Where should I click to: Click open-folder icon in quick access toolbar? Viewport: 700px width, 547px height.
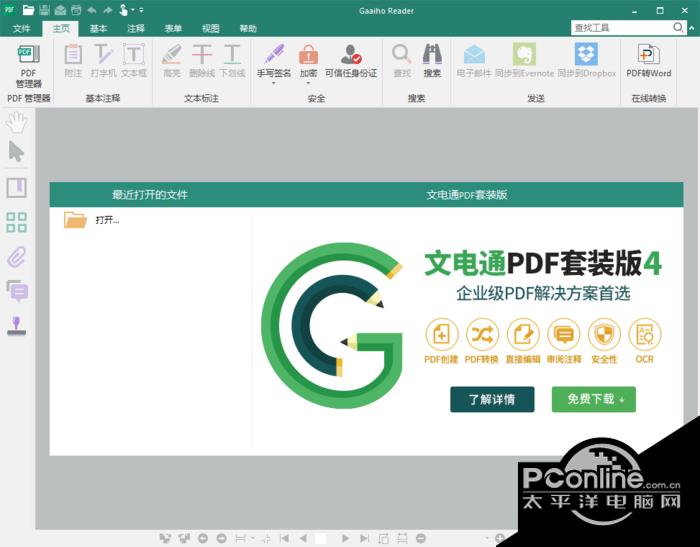pyautogui.click(x=29, y=10)
